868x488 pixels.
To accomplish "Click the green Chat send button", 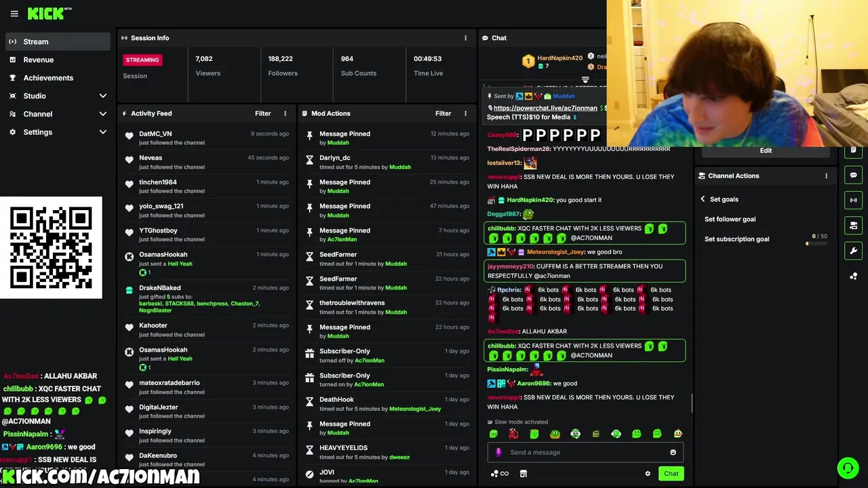I will [x=671, y=474].
